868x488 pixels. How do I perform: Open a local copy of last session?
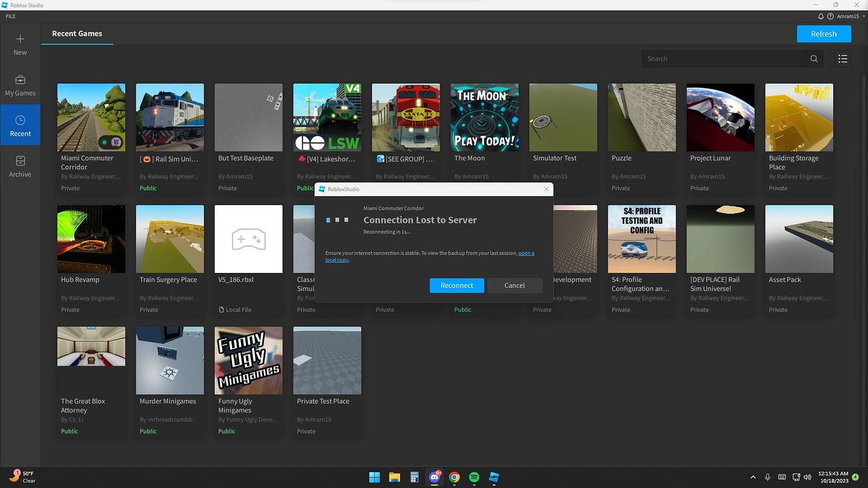point(526,253)
